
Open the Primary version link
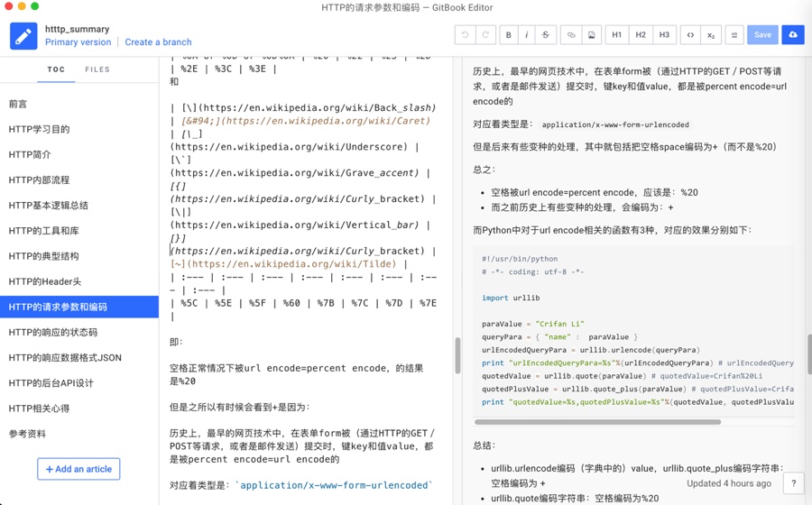tap(78, 41)
